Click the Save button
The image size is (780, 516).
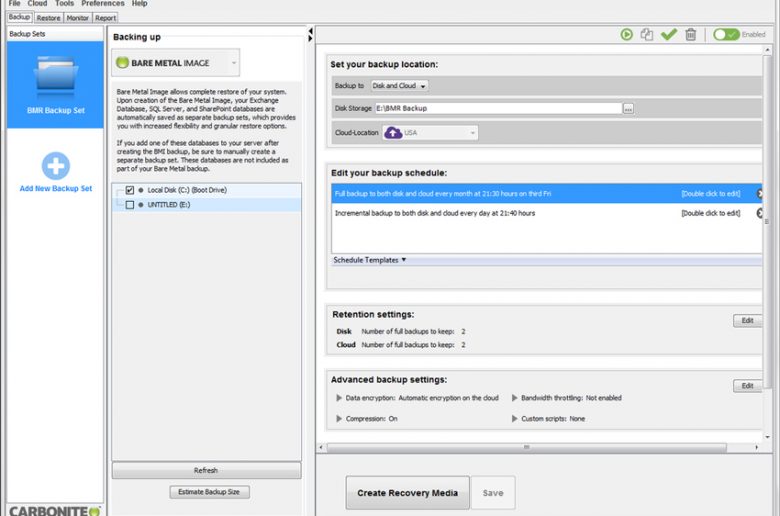493,493
